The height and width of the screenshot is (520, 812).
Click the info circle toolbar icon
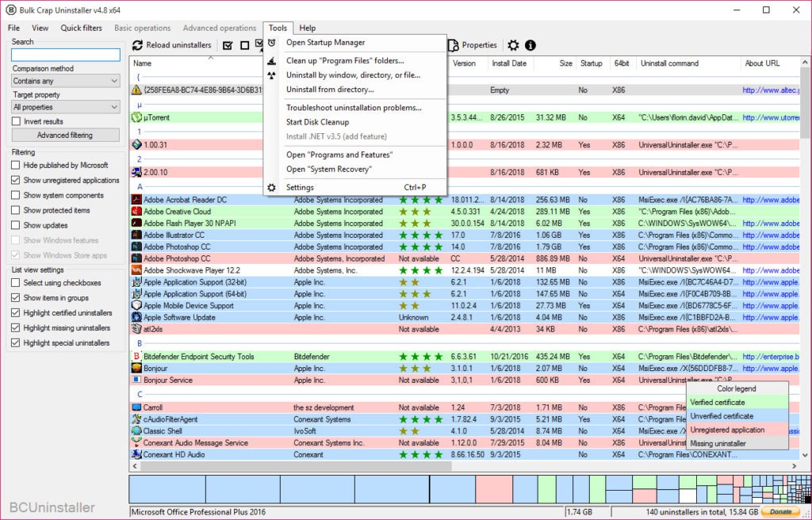[x=530, y=45]
